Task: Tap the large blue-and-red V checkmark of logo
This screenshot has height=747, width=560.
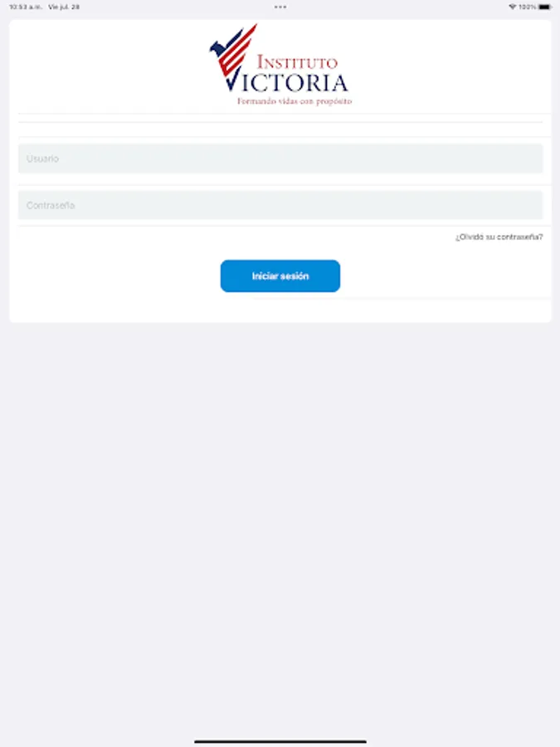Action: click(x=232, y=57)
